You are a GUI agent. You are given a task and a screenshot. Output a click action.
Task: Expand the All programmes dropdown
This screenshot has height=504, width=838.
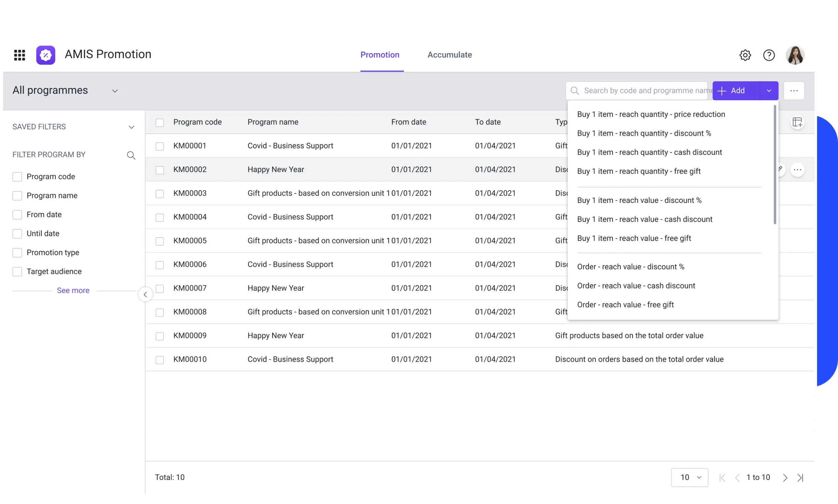click(115, 91)
